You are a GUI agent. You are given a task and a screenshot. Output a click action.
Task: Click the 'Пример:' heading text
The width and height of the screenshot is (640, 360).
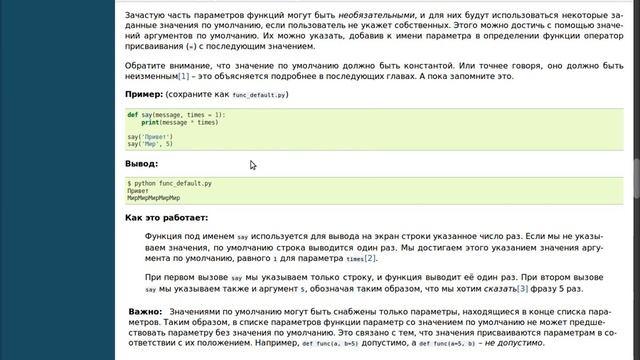[x=144, y=94]
